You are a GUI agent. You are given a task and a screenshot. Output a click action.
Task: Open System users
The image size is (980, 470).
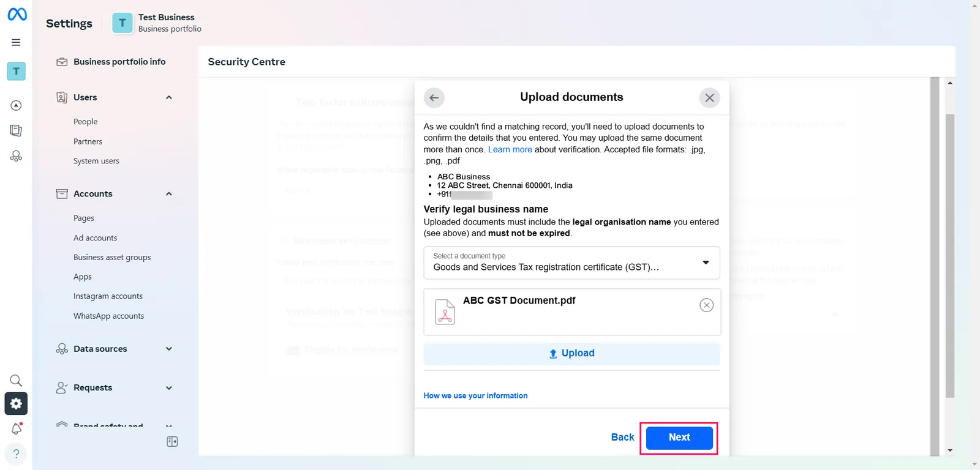click(x=96, y=161)
